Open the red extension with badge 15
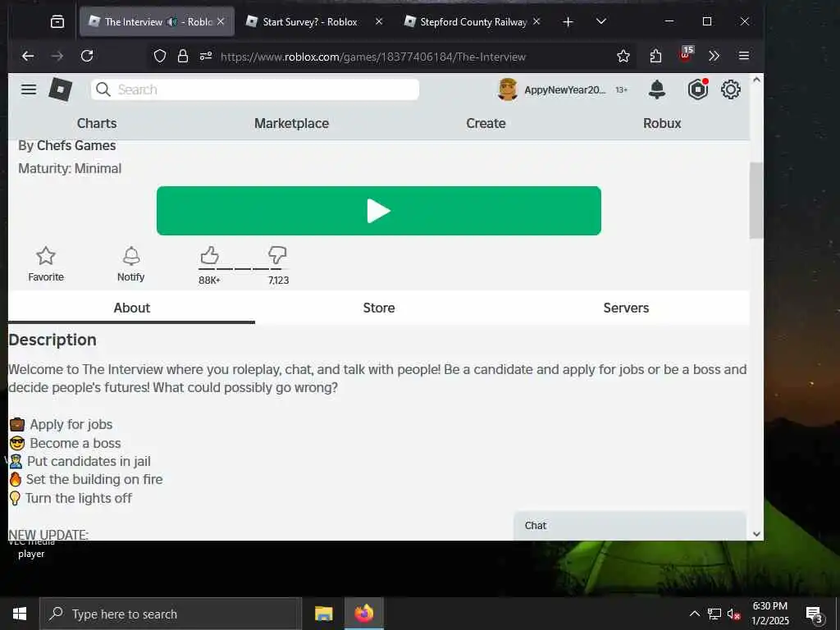The height and width of the screenshot is (630, 840). 687,53
